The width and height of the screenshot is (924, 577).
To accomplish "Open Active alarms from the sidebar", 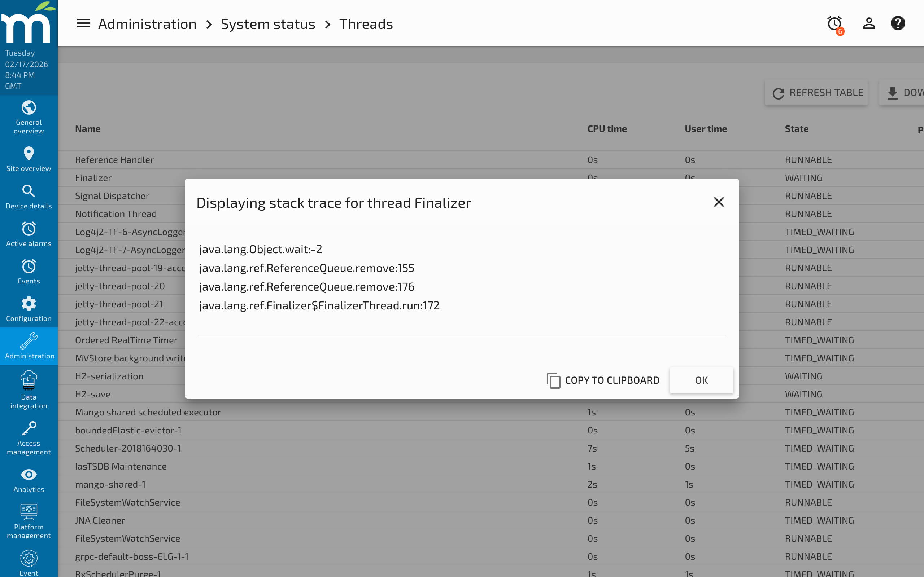I will (x=28, y=234).
